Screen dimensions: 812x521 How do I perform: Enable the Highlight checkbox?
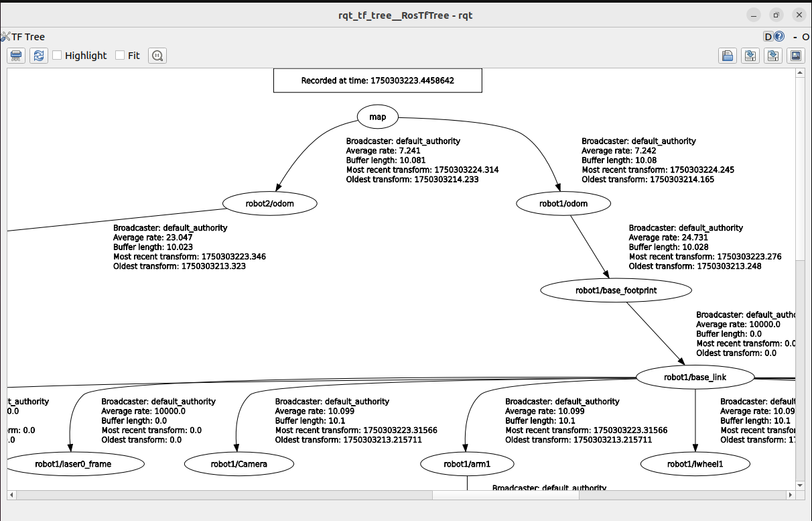pyautogui.click(x=58, y=55)
